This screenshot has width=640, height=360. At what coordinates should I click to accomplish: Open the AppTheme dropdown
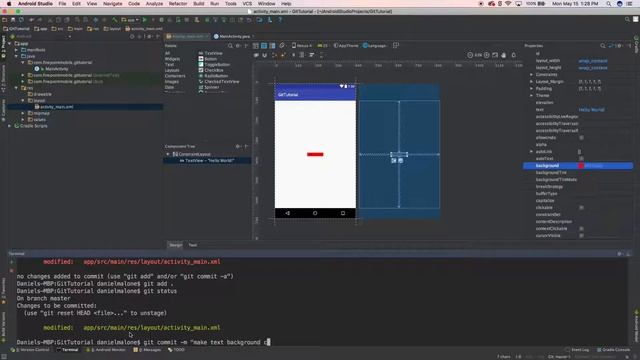(346, 46)
